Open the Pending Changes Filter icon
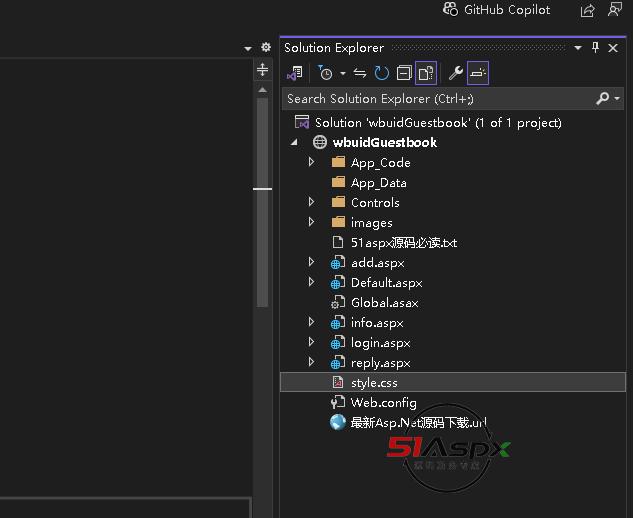This screenshot has height=518, width=633. pos(325,73)
